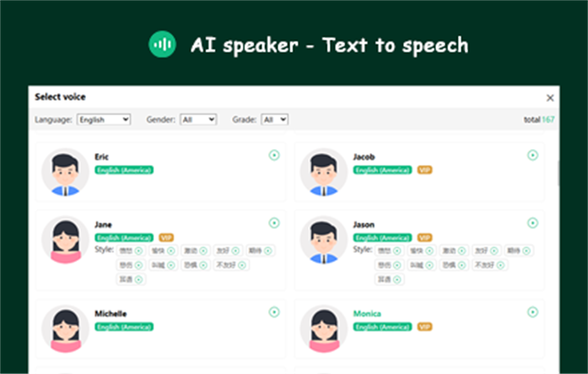This screenshot has height=374, width=588.
Task: Open the Gender filter dropdown
Action: [x=198, y=119]
